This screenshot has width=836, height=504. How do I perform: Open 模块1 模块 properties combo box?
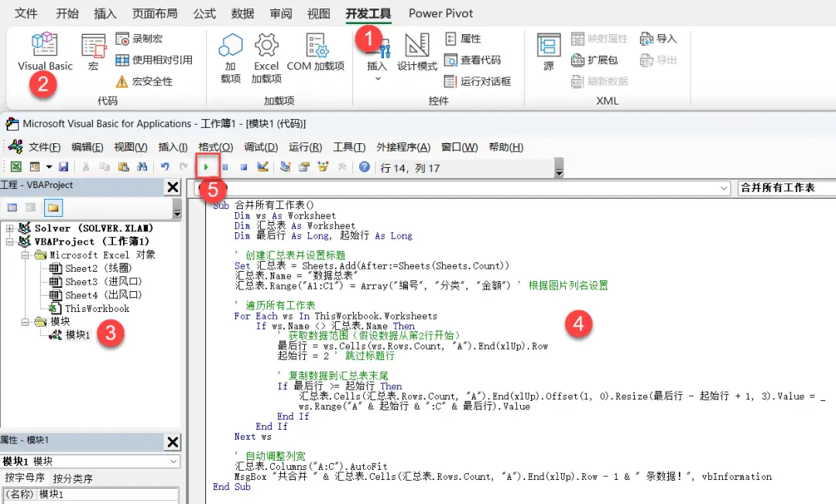[90, 461]
